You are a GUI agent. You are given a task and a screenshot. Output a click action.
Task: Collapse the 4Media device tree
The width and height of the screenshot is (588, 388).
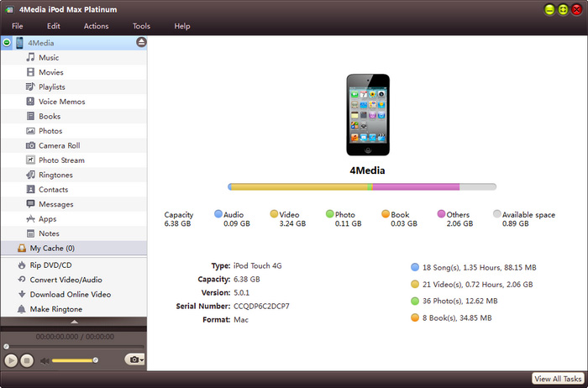point(7,43)
